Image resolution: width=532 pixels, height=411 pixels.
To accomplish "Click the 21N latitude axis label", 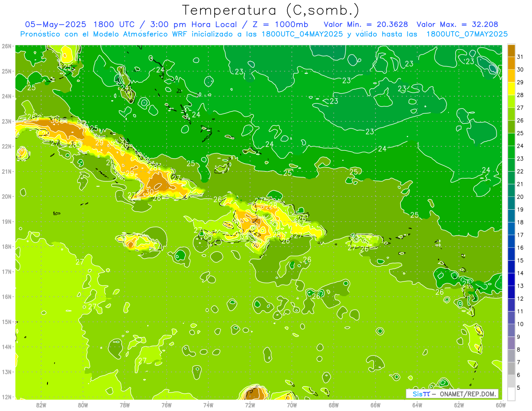I will 6,171.
